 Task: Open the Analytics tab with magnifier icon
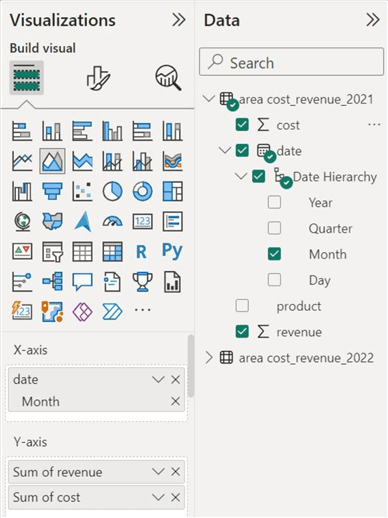pyautogui.click(x=168, y=78)
